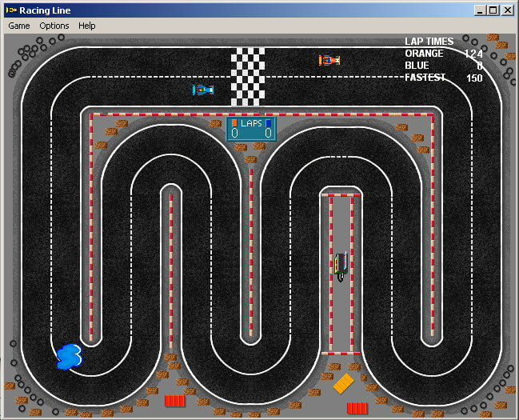Click the fastest time value 150
This screenshot has height=420, width=519.
click(474, 78)
